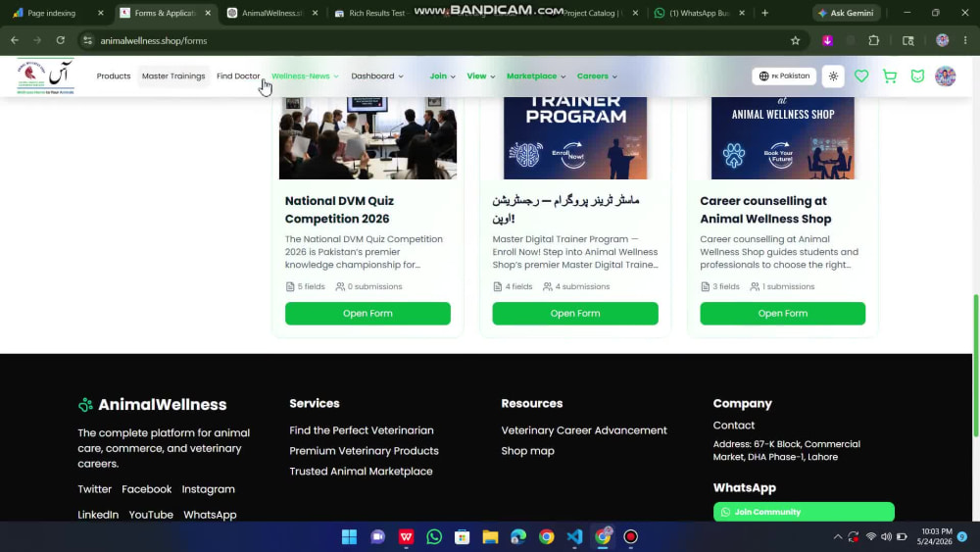The image size is (980, 552).
Task: Open Form for Career counselling card
Action: point(782,313)
